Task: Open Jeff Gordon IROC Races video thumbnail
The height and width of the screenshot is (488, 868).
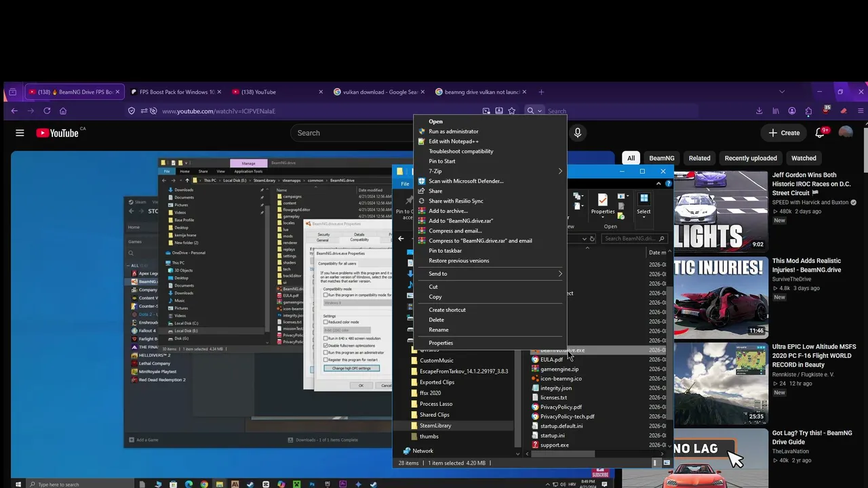Action: point(721,211)
